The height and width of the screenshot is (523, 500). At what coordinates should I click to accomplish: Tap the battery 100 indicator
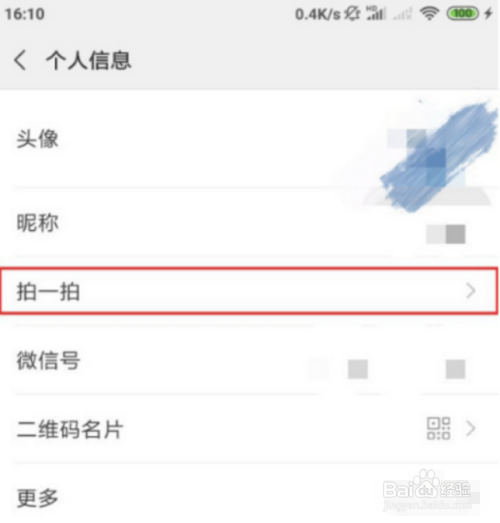coord(463,14)
